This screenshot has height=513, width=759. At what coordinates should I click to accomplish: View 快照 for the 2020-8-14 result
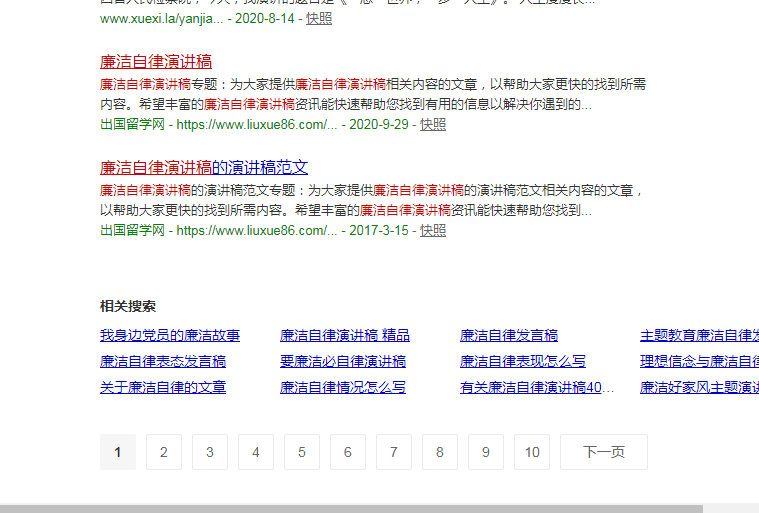coord(319,19)
